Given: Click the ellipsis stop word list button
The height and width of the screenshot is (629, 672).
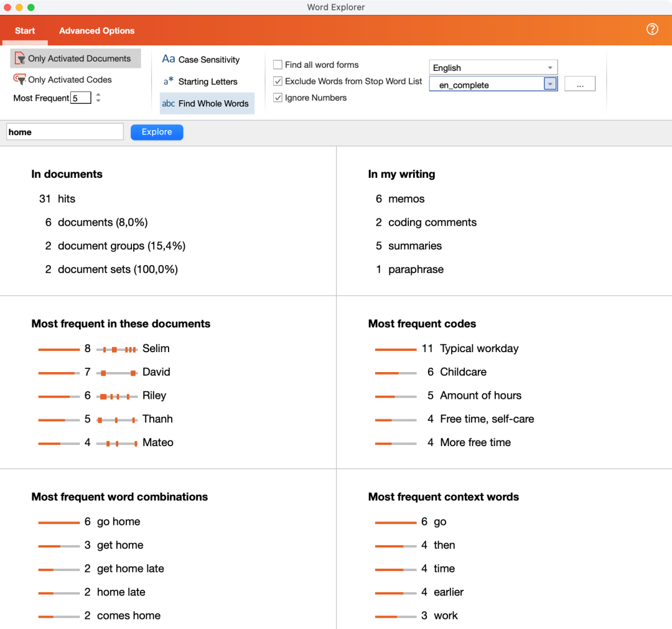Looking at the screenshot, I should click(580, 83).
